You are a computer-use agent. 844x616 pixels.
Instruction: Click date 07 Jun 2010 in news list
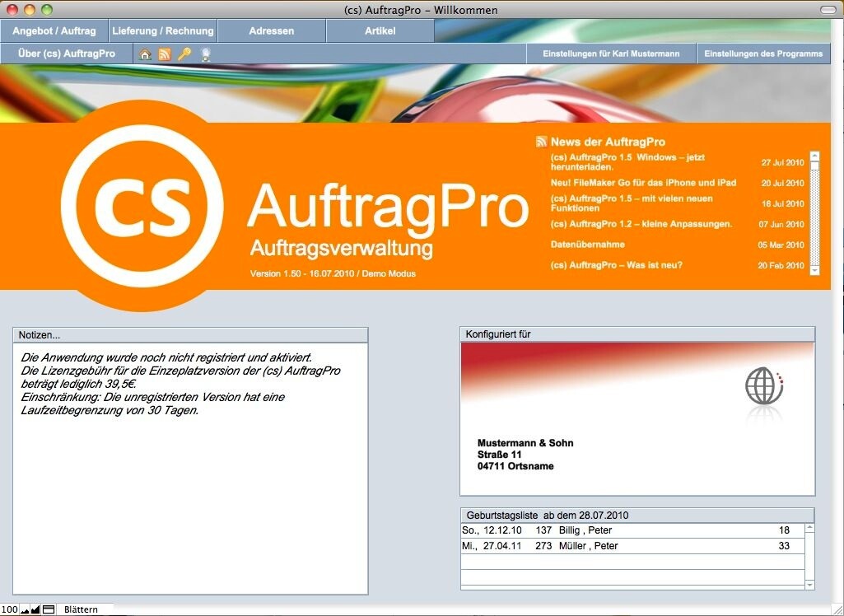[x=781, y=224]
